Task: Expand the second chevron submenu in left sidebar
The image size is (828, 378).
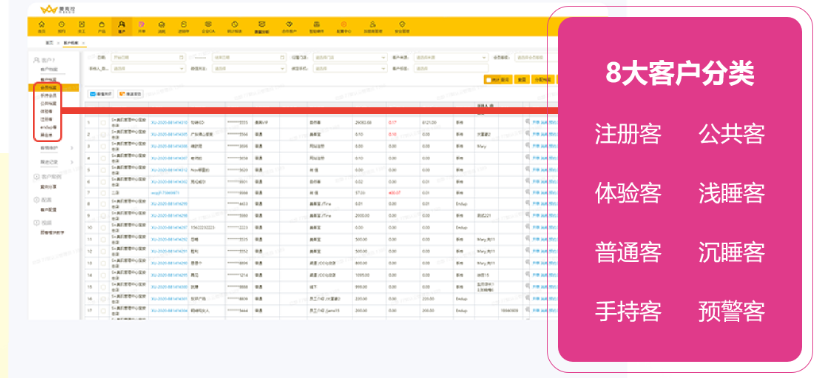Action: point(72,162)
